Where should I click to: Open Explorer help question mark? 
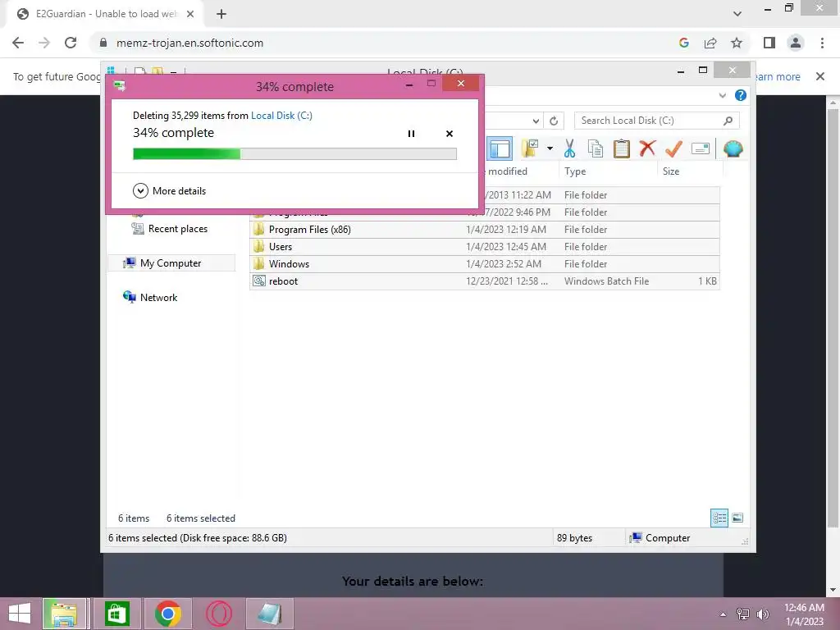pyautogui.click(x=741, y=95)
